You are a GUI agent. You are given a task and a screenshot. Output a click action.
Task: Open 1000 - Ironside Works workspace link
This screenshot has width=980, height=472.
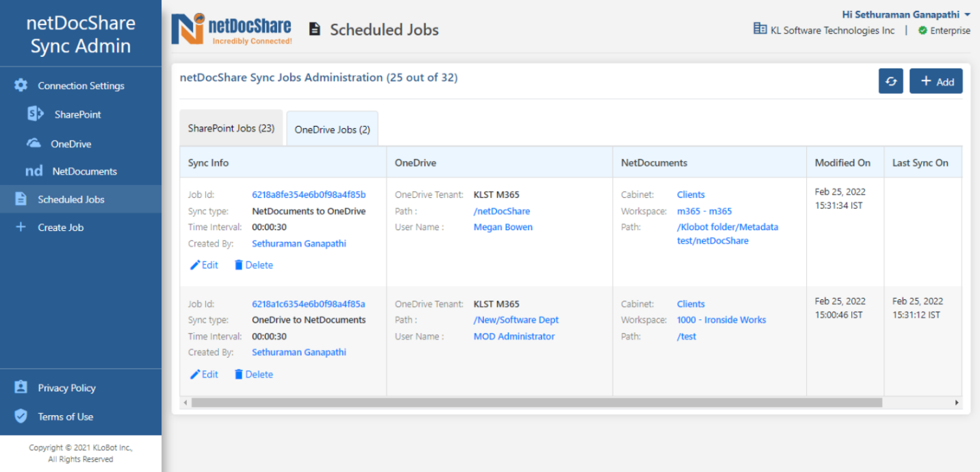(721, 320)
